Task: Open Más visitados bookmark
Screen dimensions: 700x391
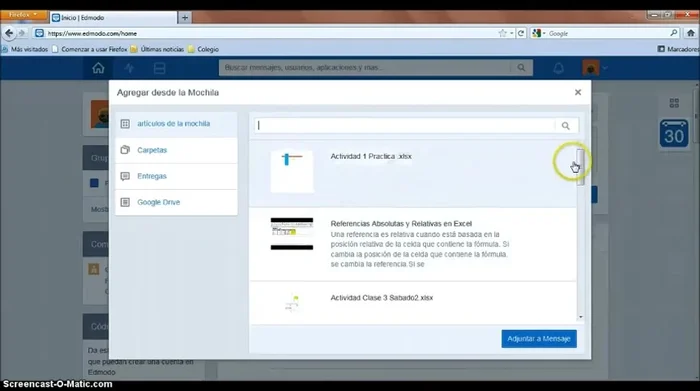Action: [x=25, y=49]
